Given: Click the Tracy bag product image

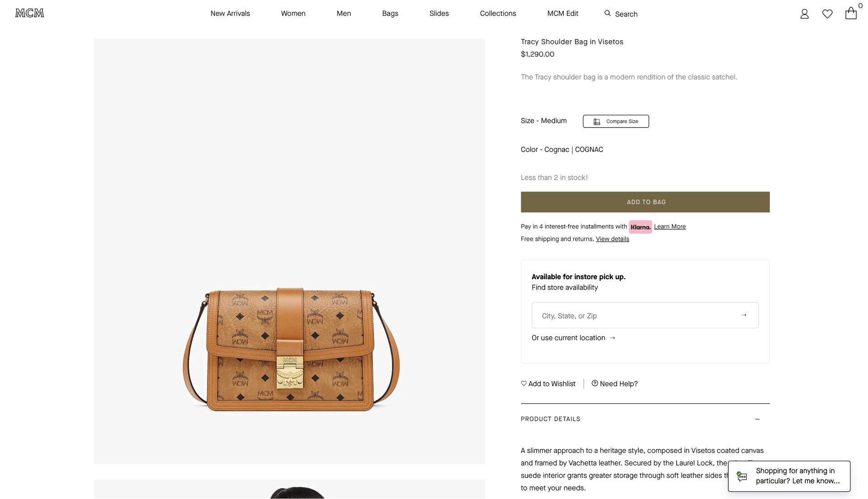Looking at the screenshot, I should coord(290,348).
